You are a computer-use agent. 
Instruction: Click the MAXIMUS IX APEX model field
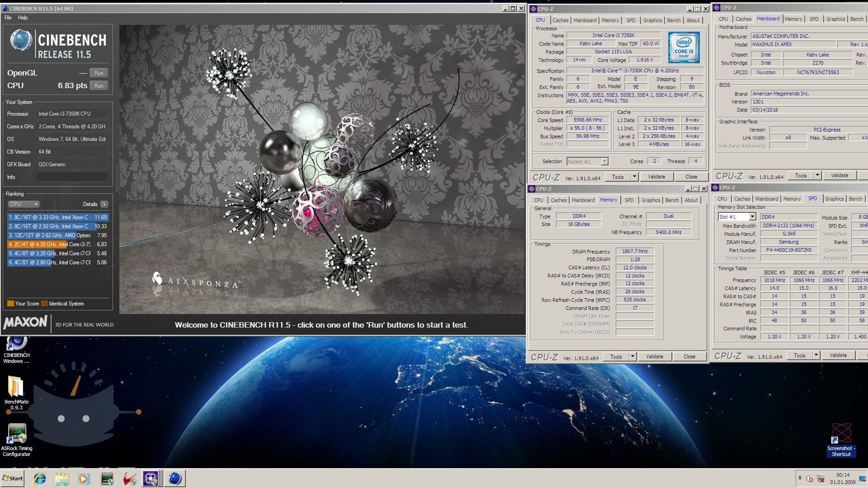(793, 44)
